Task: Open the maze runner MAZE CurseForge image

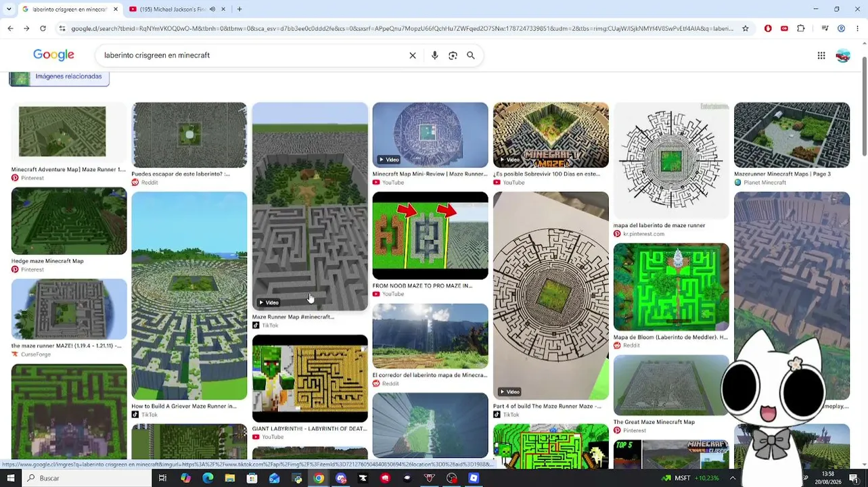Action: tap(69, 309)
